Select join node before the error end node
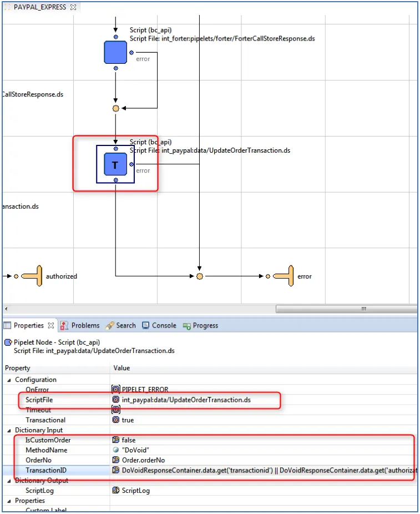 click(x=200, y=276)
